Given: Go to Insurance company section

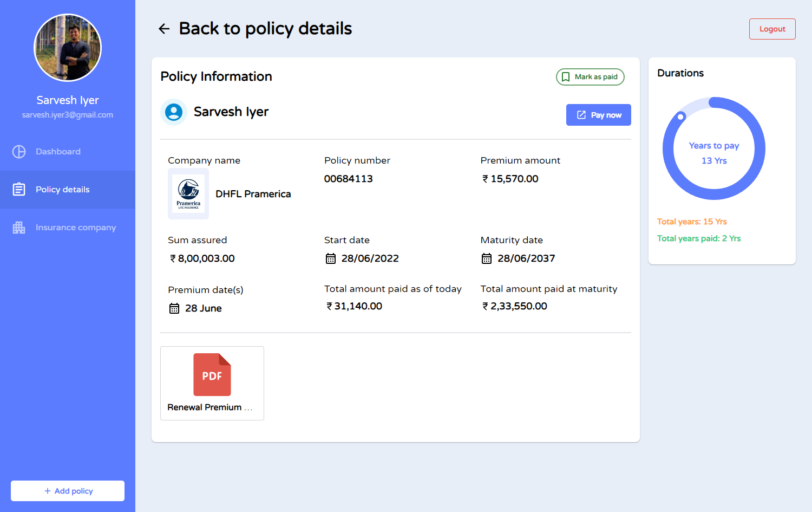Looking at the screenshot, I should [x=76, y=228].
